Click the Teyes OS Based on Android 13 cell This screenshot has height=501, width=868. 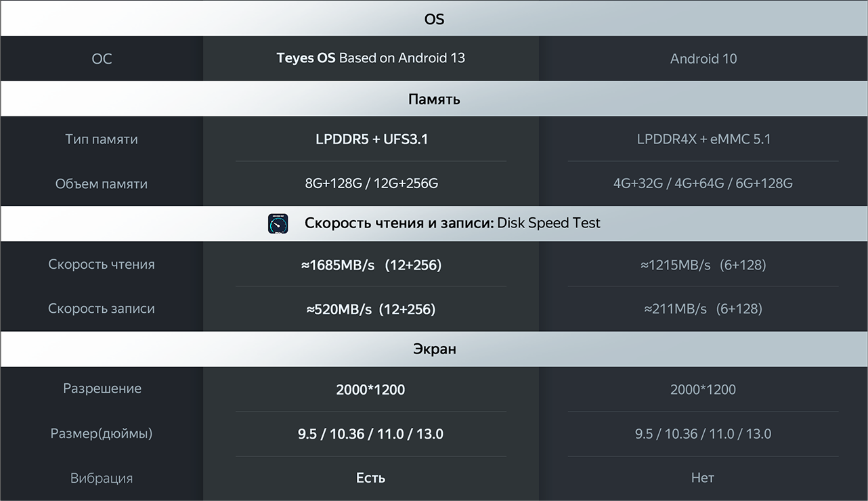tap(371, 58)
